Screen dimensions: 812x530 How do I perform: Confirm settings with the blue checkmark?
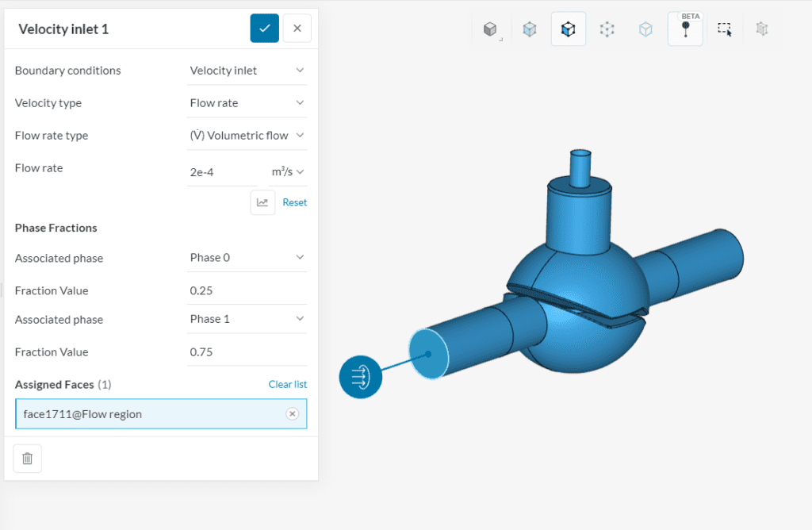pos(264,28)
